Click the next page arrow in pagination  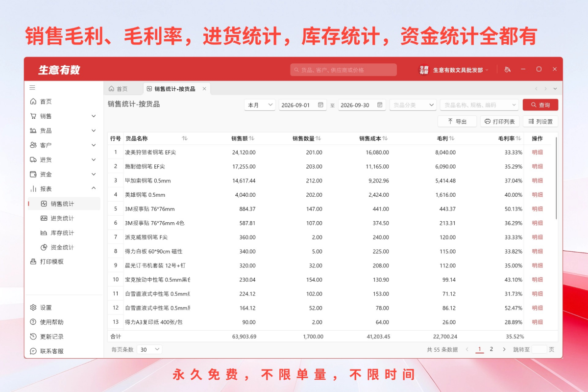pos(504,349)
